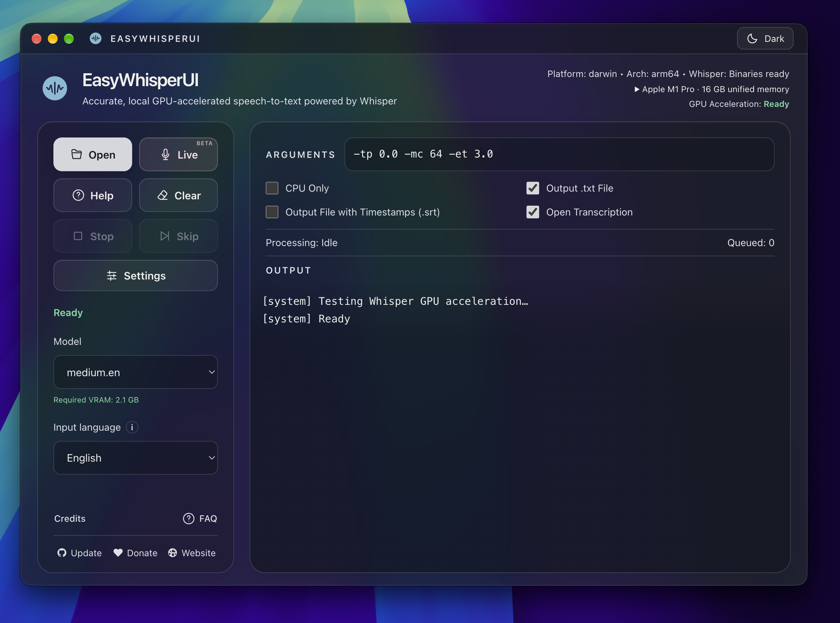This screenshot has width=840, height=623.
Task: Open the Website globe link
Action: pyautogui.click(x=192, y=553)
